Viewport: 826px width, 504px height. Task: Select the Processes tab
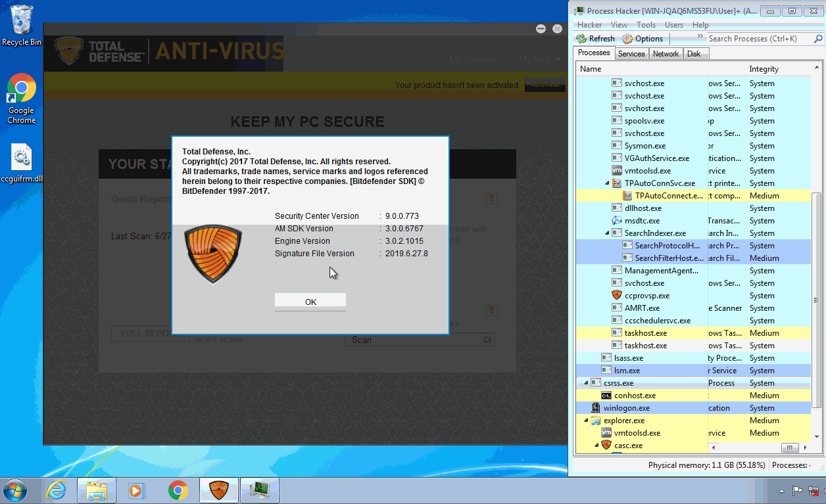[594, 53]
